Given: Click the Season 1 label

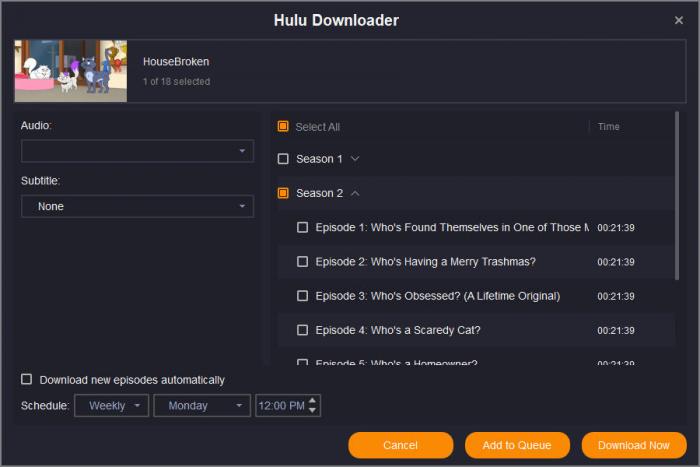Looking at the screenshot, I should (319, 159).
